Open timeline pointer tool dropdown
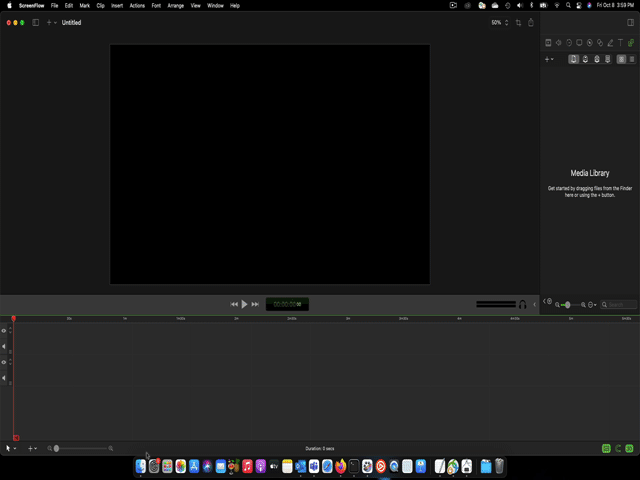640x480 pixels. coord(11,449)
